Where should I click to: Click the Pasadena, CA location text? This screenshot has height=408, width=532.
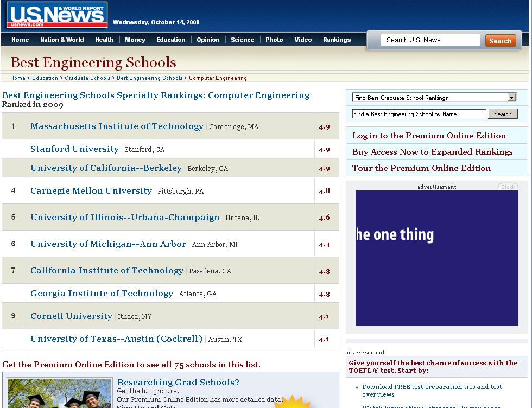210,271
